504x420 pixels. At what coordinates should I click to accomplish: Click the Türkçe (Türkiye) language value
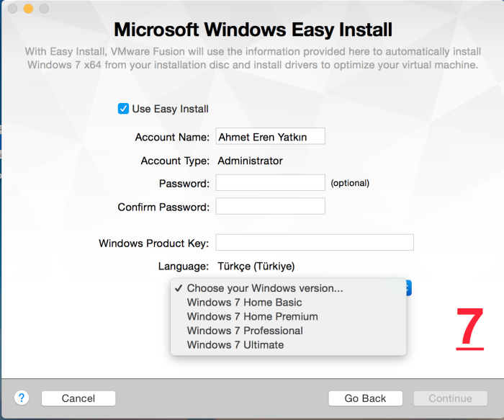[x=256, y=267]
